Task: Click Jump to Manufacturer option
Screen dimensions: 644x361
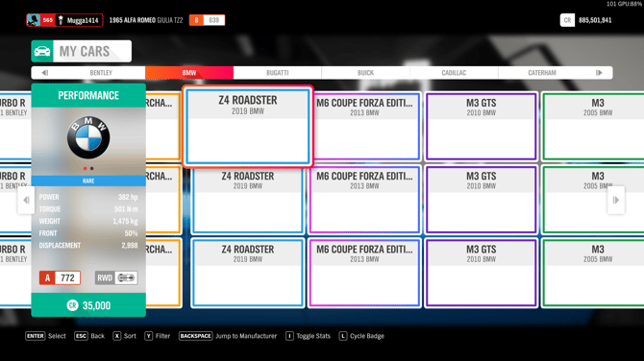Action: point(228,336)
